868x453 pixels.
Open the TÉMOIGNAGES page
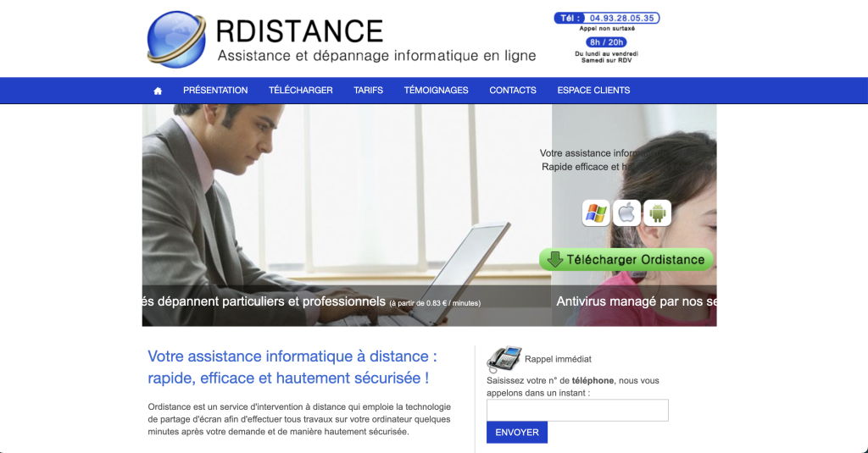(436, 90)
